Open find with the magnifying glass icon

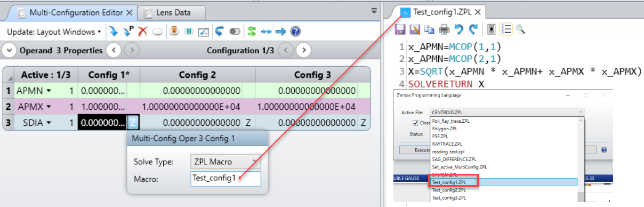520,29
